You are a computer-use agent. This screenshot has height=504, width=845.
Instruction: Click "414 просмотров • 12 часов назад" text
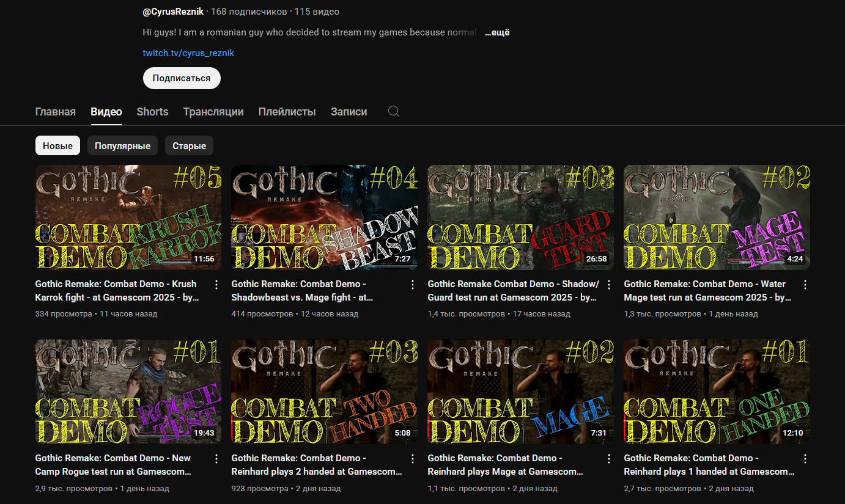point(295,314)
